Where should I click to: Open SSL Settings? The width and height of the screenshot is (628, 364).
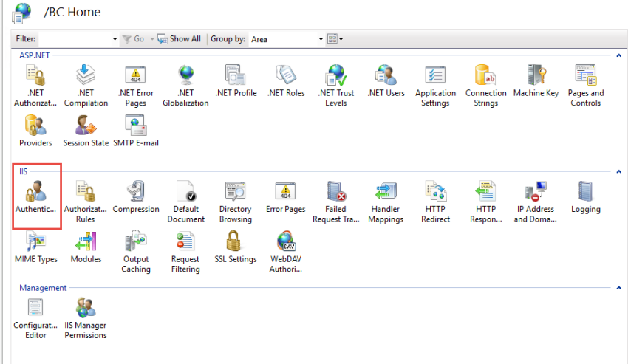point(236,247)
